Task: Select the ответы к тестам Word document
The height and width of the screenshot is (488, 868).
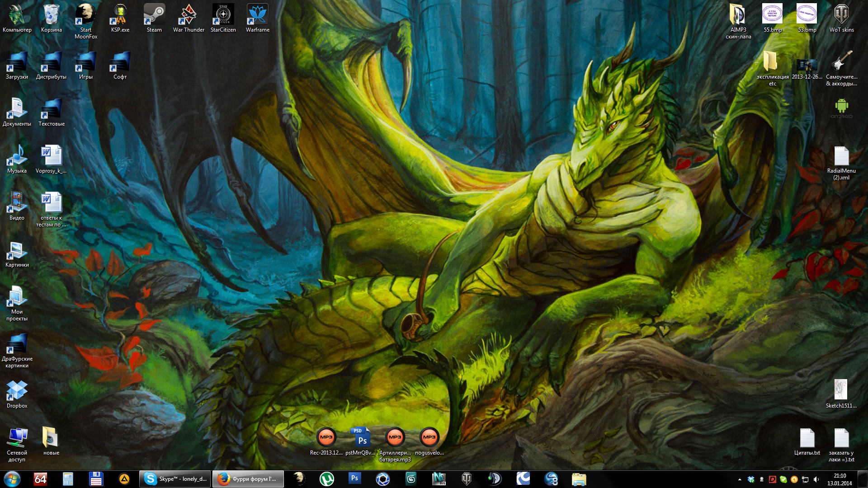Action: [x=52, y=210]
